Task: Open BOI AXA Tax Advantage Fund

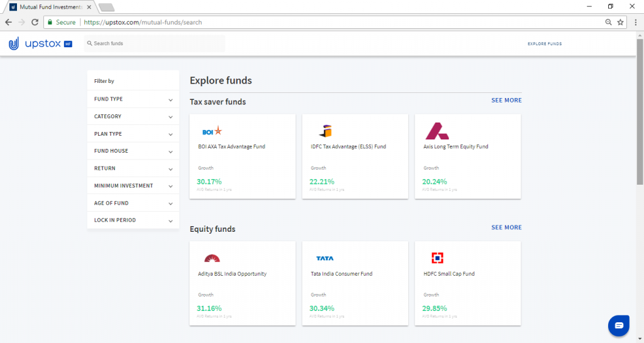Action: (242, 156)
